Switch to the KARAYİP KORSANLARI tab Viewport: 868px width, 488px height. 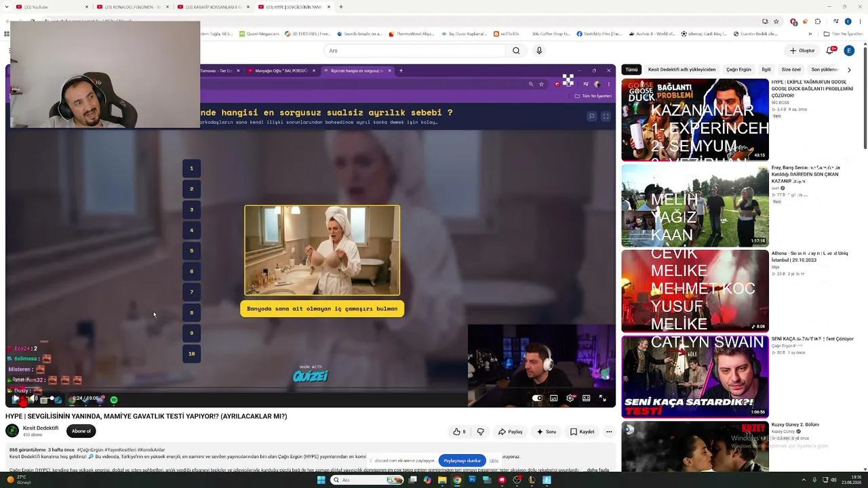[x=213, y=7]
